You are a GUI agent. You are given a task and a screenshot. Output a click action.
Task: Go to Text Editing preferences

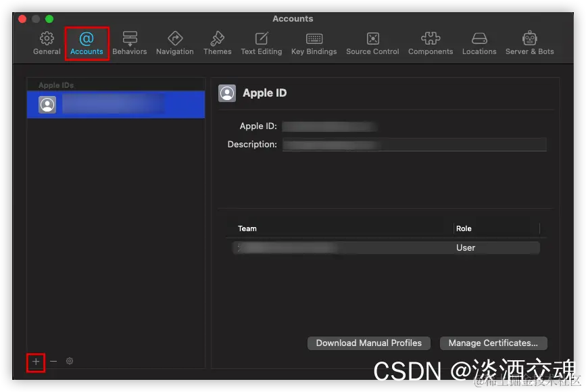pos(262,43)
